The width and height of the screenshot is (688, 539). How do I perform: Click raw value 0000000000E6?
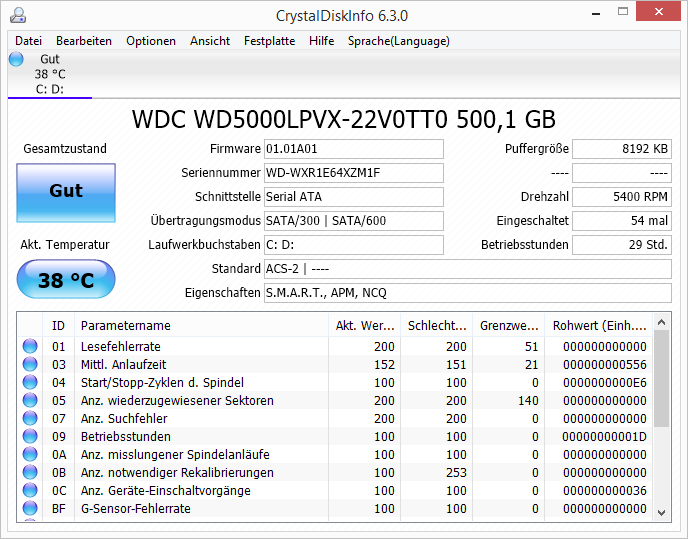pyautogui.click(x=605, y=383)
